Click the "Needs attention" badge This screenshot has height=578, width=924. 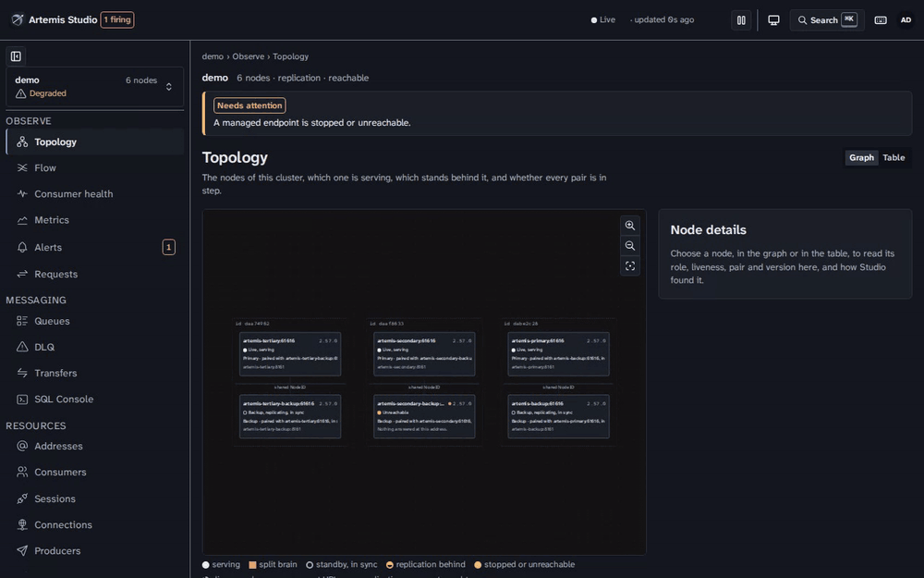click(249, 105)
